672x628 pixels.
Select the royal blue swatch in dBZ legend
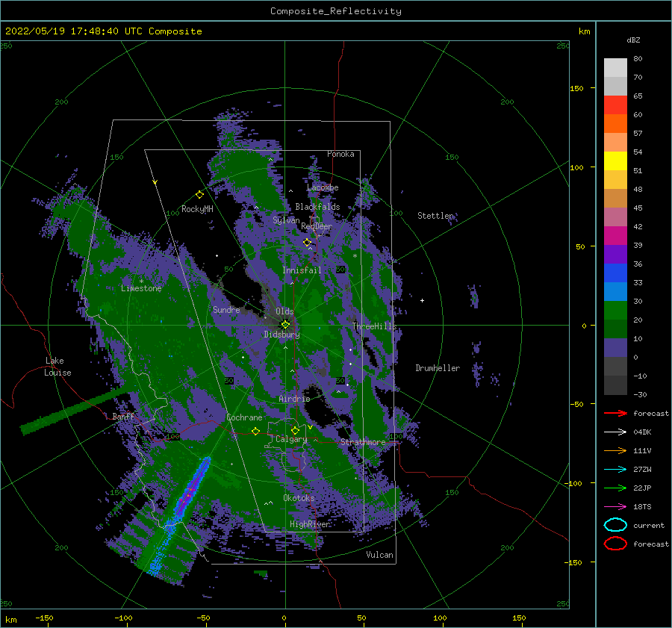tap(615, 273)
